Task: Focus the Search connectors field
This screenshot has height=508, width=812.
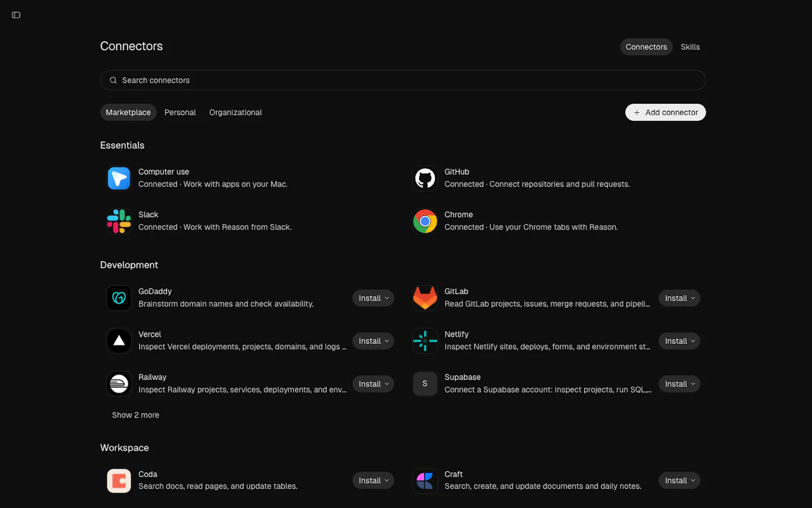Action: (x=403, y=80)
